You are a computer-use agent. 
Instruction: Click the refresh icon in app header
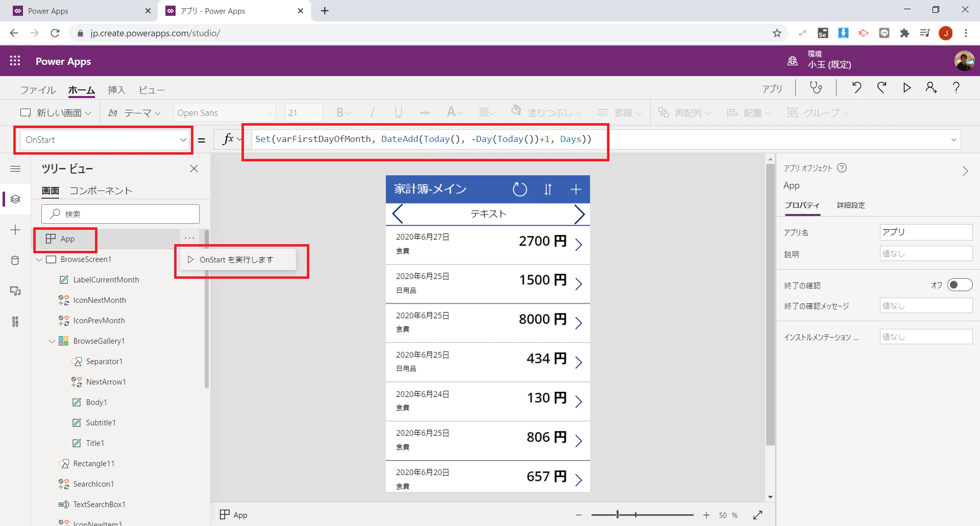[x=520, y=189]
